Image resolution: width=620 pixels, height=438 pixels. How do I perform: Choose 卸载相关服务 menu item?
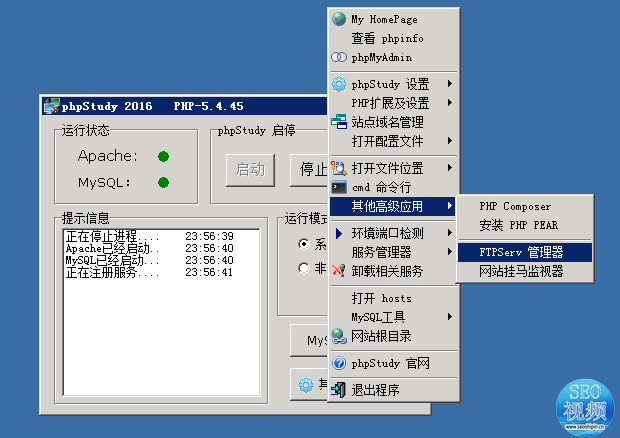click(x=393, y=271)
